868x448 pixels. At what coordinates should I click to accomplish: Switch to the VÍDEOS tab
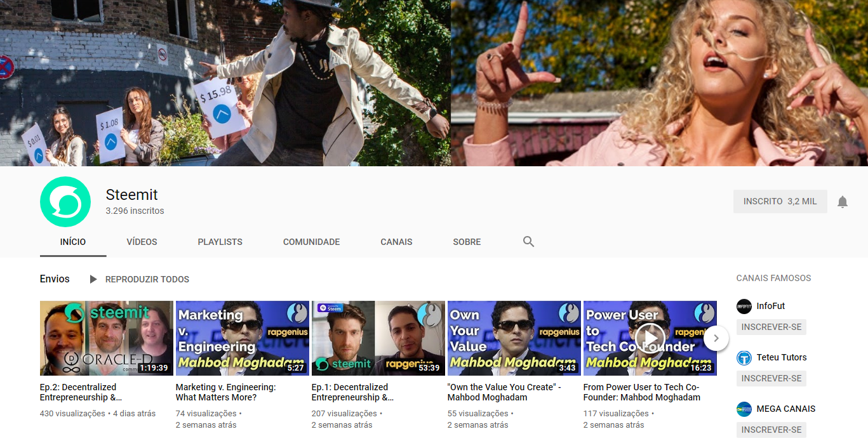pos(142,242)
